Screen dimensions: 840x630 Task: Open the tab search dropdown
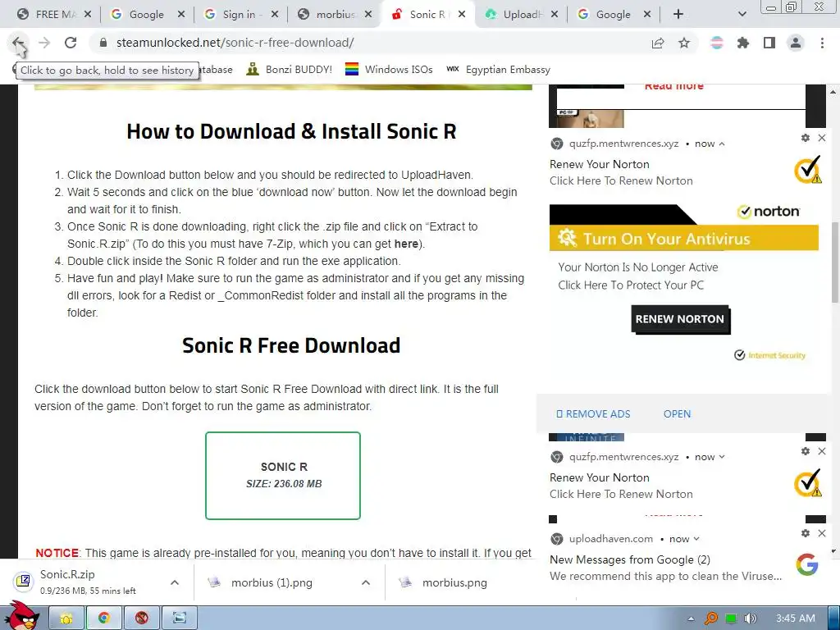742,14
